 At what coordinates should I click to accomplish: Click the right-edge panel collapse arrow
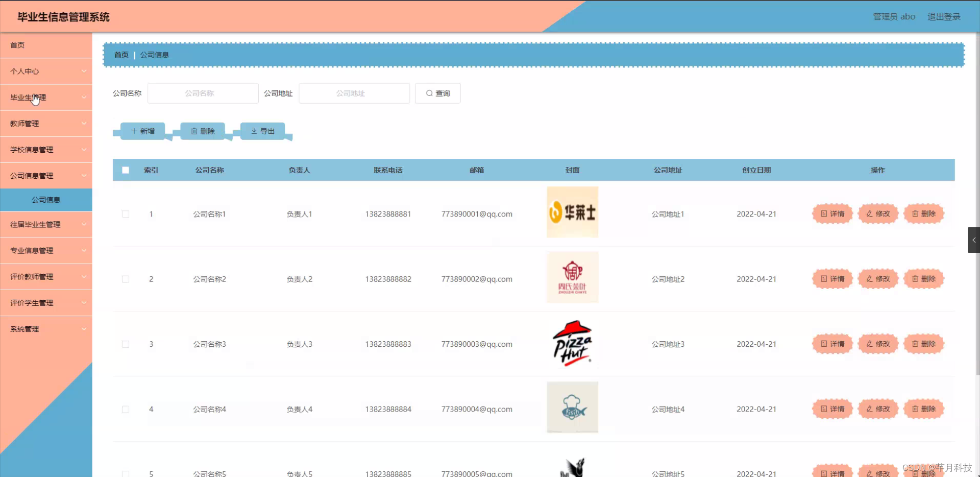974,240
